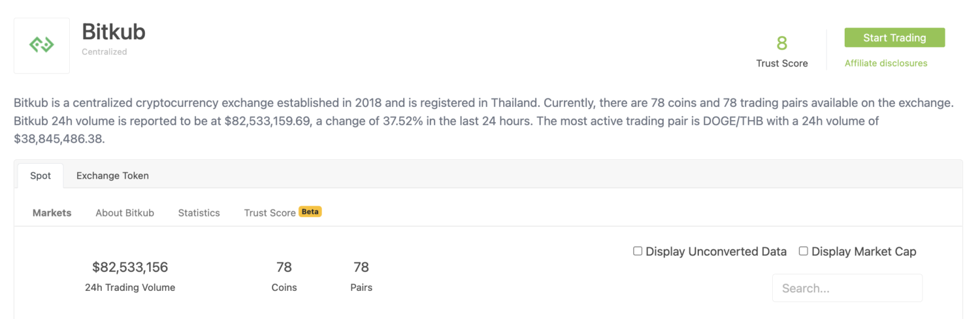The height and width of the screenshot is (319, 980).
Task: Focus the Search input field
Action: [847, 288]
